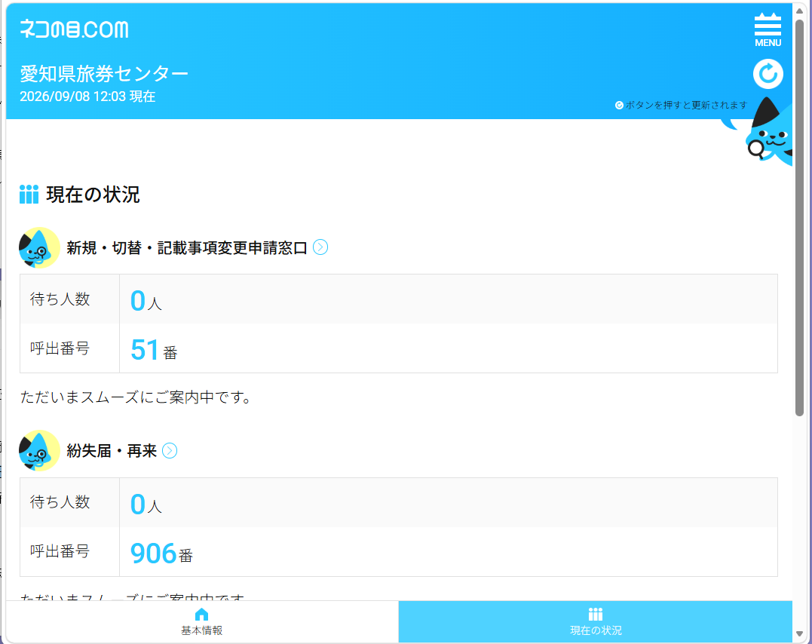Click the scrollbar up arrow
The width and height of the screenshot is (812, 644).
tap(800, 11)
